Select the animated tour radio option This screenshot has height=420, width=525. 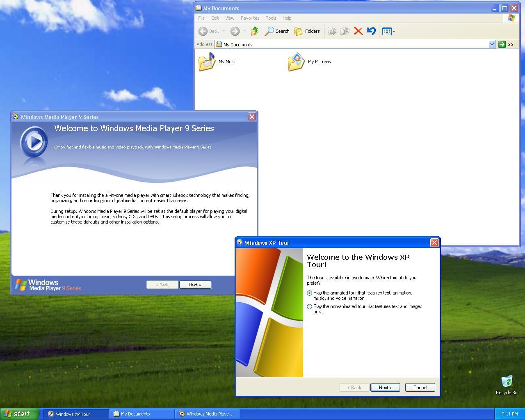[309, 293]
